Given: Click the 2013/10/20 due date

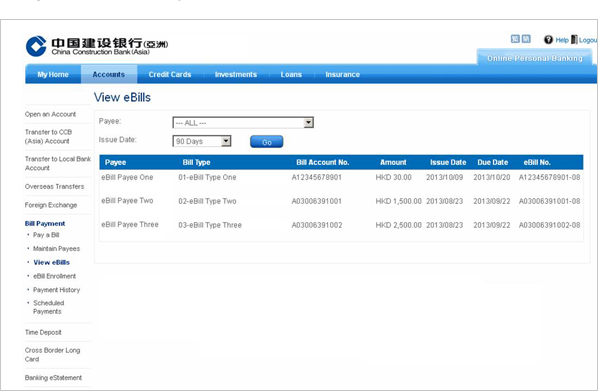Looking at the screenshot, I should point(492,177).
